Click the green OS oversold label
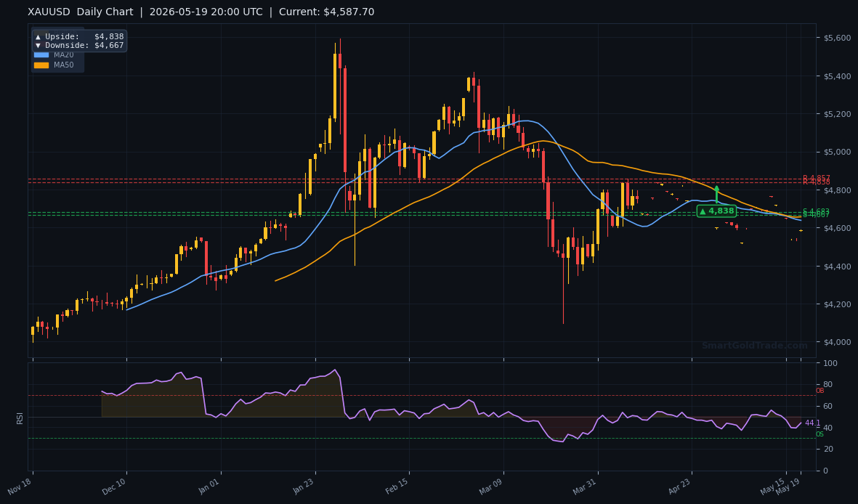The height and width of the screenshot is (504, 858). [x=819, y=434]
